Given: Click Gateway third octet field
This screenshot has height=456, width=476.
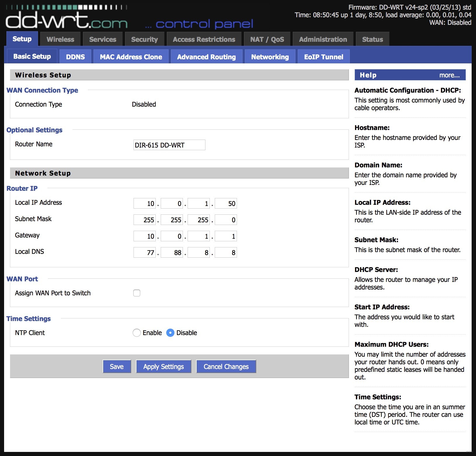Looking at the screenshot, I should click(x=199, y=236).
